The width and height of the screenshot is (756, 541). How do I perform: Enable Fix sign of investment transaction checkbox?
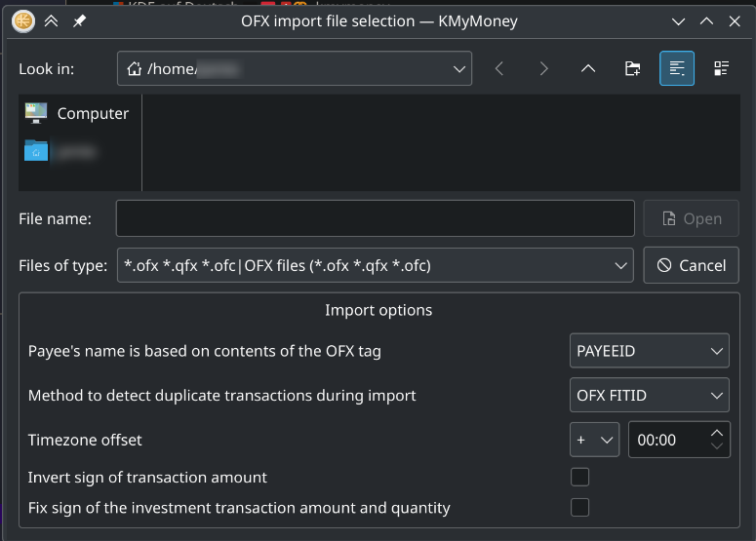pos(579,507)
